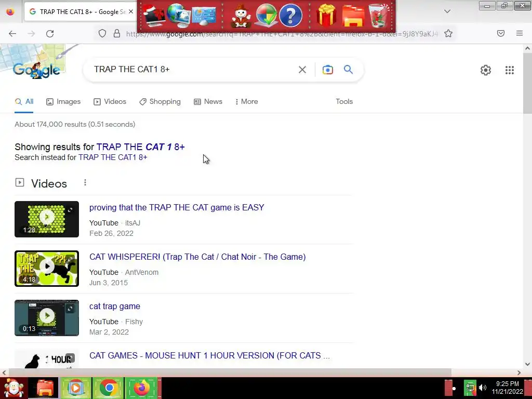Launch media player from taskbar
This screenshot has width=532, height=399.
coord(75,388)
